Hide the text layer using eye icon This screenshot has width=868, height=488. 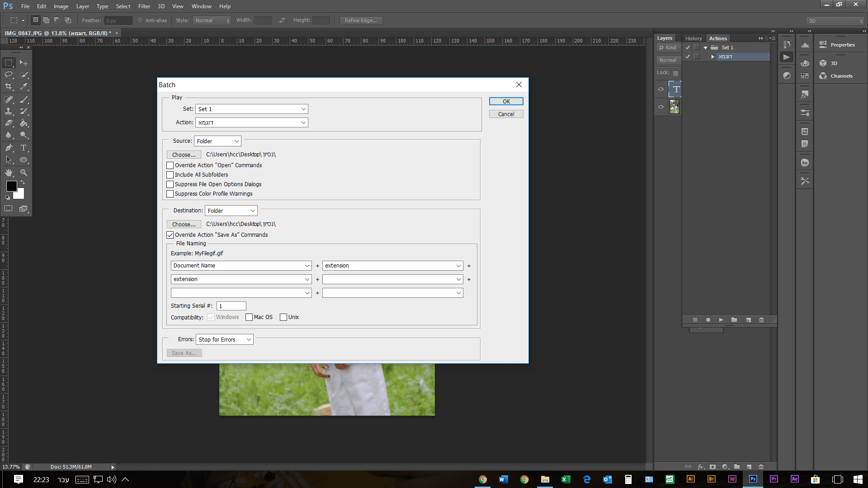pos(661,89)
